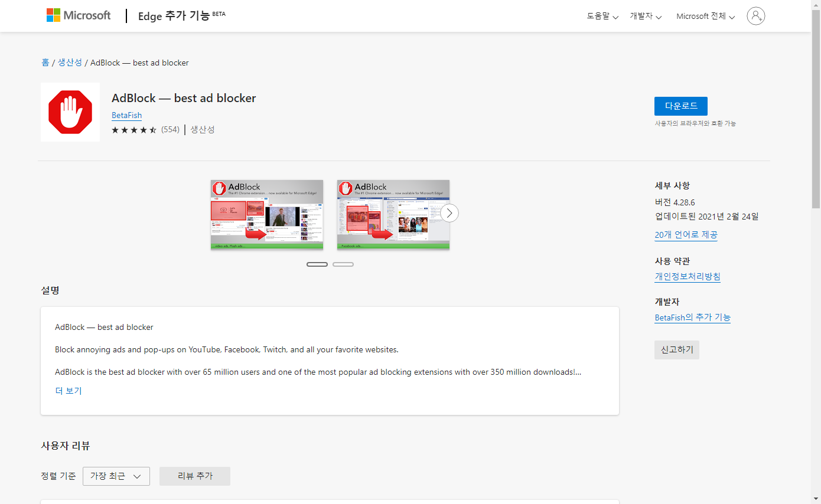The height and width of the screenshot is (504, 821).
Task: Select the second carousel page indicator
Action: [x=343, y=264]
